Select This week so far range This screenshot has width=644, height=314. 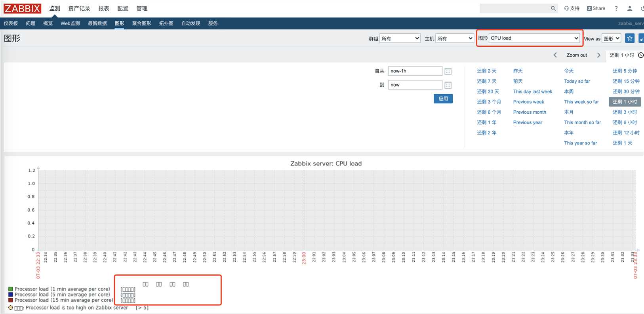(x=581, y=102)
